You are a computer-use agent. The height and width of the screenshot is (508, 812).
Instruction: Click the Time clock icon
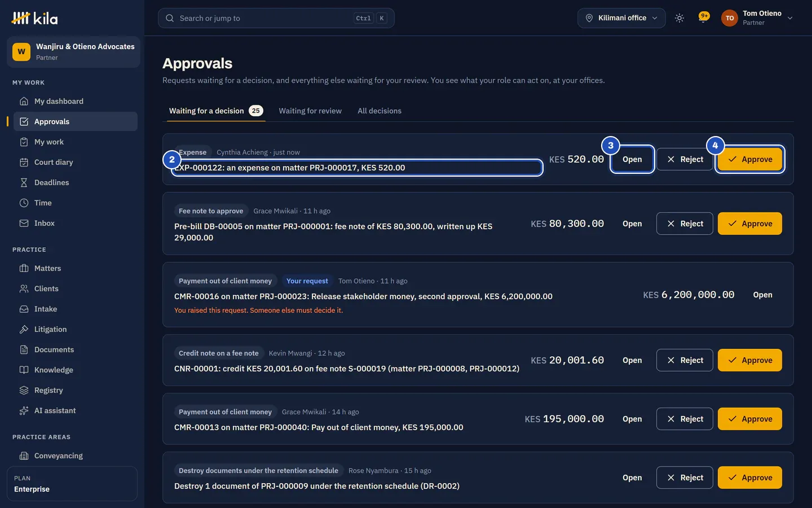point(24,203)
